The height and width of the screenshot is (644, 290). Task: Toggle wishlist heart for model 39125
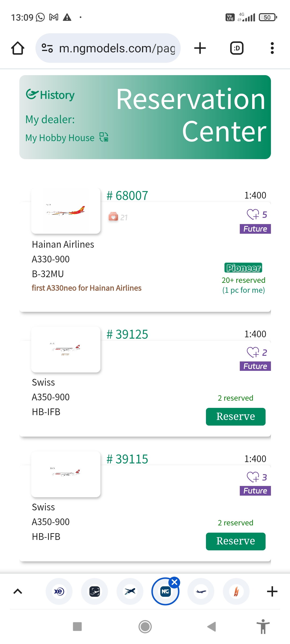click(x=253, y=352)
